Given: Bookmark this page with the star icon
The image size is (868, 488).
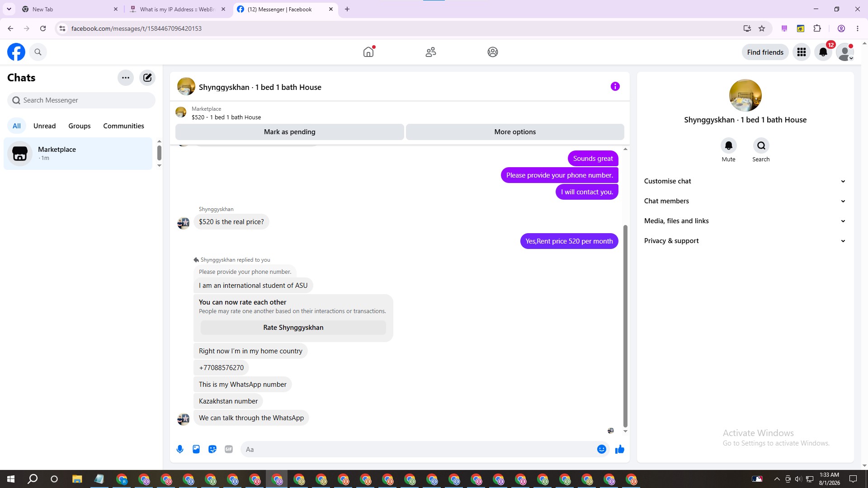Looking at the screenshot, I should pos(762,28).
